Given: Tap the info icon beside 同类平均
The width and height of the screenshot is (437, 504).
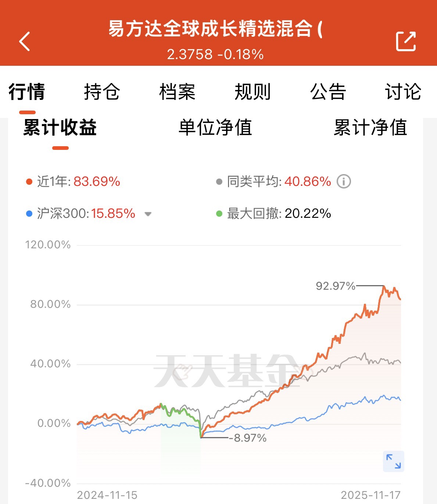Looking at the screenshot, I should 344,181.
